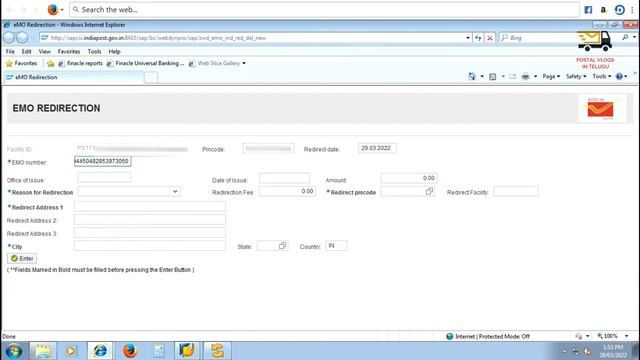The height and width of the screenshot is (360, 640).
Task: Open the Favorites menu
Action: [69, 51]
